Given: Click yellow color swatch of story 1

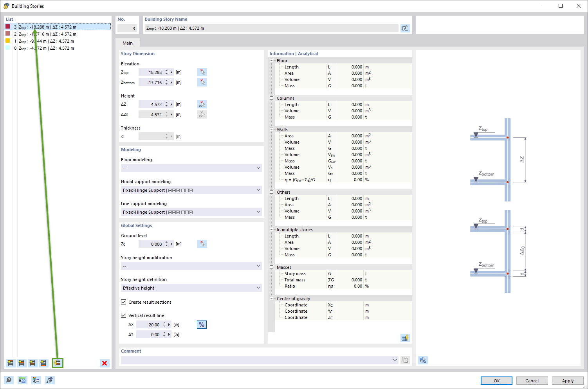Looking at the screenshot, I should pyautogui.click(x=7, y=41).
